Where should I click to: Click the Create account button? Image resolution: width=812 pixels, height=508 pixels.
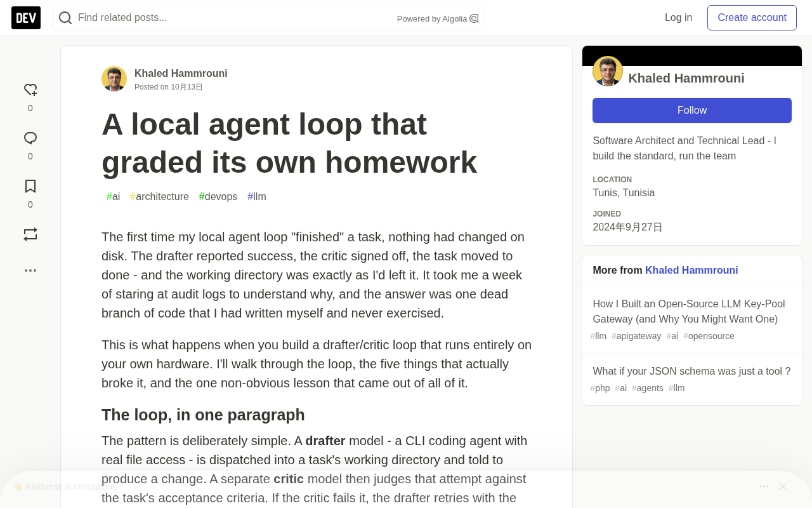(752, 18)
